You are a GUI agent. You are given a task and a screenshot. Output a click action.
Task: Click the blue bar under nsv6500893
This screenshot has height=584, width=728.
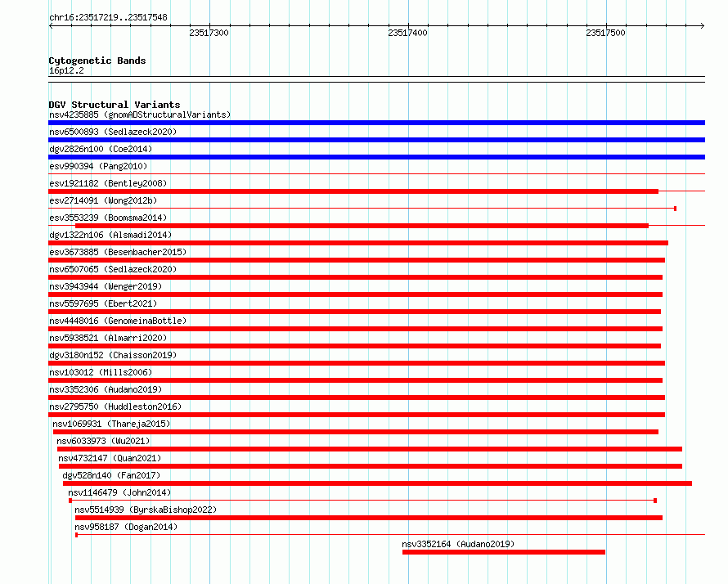376,140
